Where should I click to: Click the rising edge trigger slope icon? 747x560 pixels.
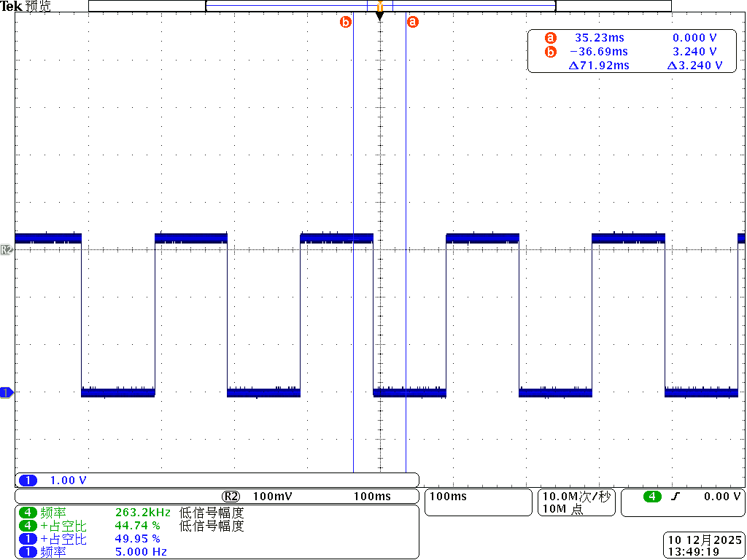tap(676, 497)
